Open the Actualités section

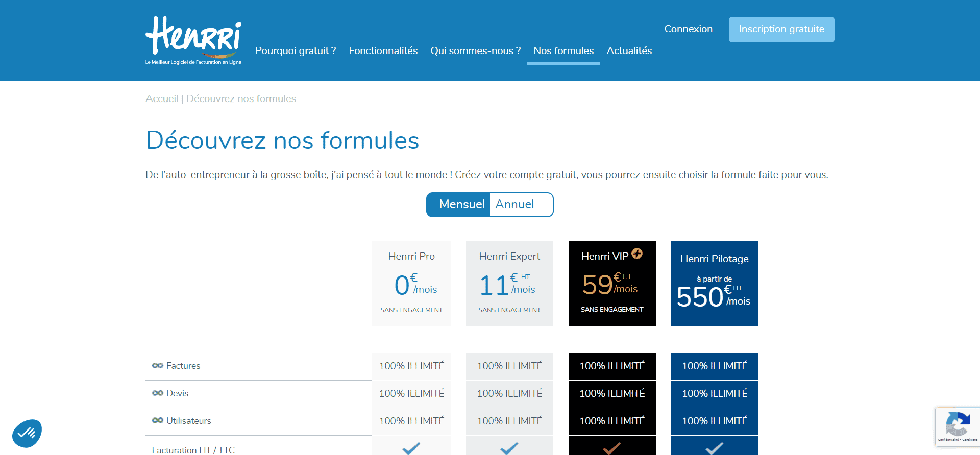[x=629, y=51]
